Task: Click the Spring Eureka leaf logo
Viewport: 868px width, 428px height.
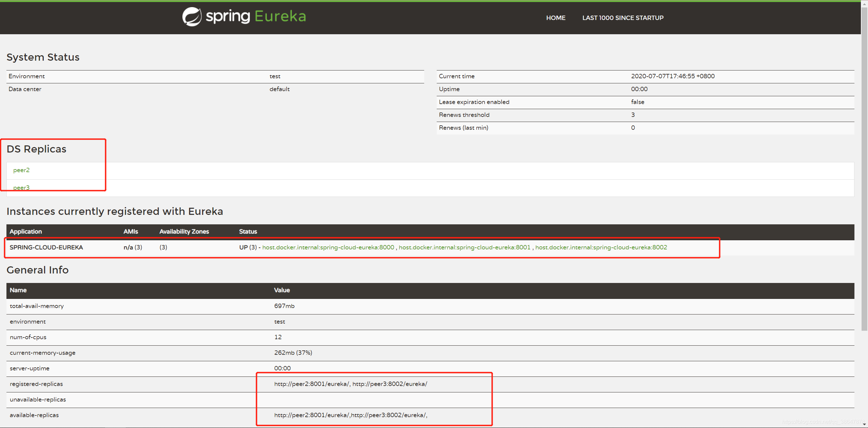Action: coord(192,17)
